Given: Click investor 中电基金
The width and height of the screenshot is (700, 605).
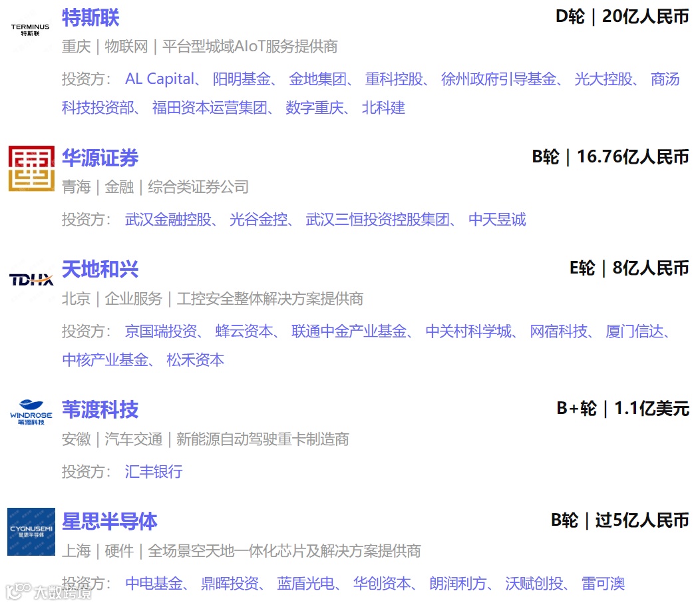Looking at the screenshot, I should coord(154,584).
